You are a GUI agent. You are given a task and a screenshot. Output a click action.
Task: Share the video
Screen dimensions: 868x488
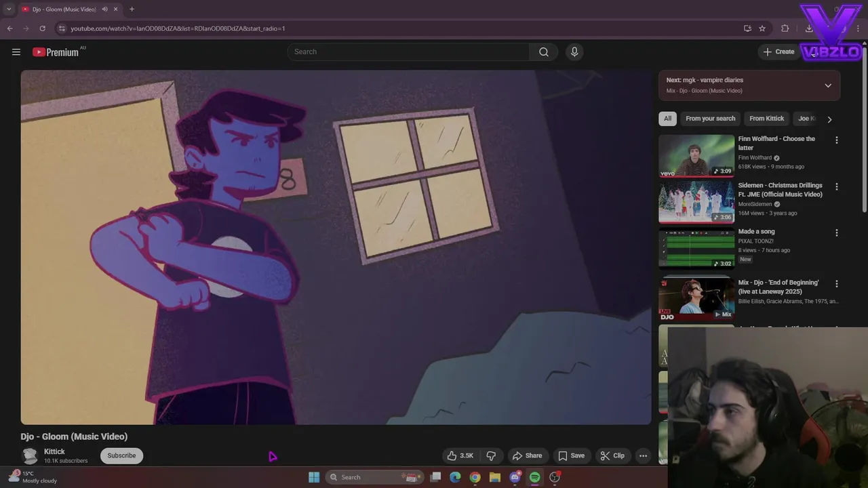click(x=527, y=455)
